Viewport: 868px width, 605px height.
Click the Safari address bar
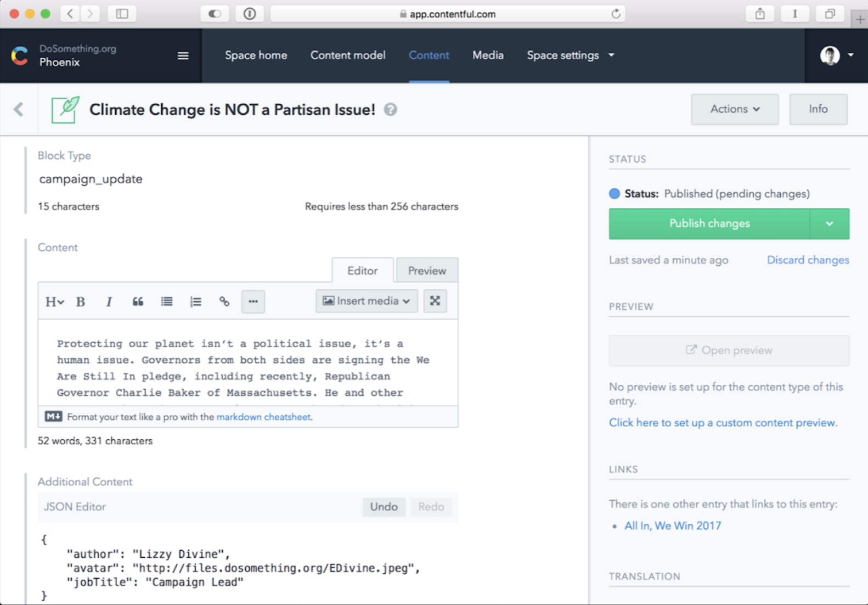pos(448,14)
